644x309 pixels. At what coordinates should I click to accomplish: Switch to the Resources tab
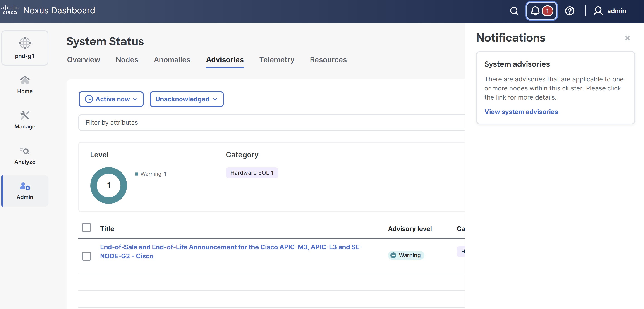[328, 60]
